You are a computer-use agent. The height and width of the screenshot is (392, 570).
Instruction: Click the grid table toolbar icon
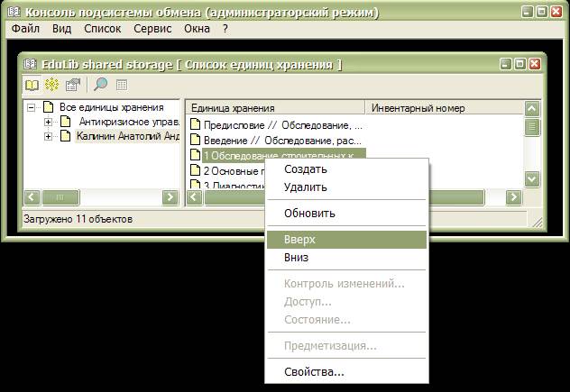122,85
